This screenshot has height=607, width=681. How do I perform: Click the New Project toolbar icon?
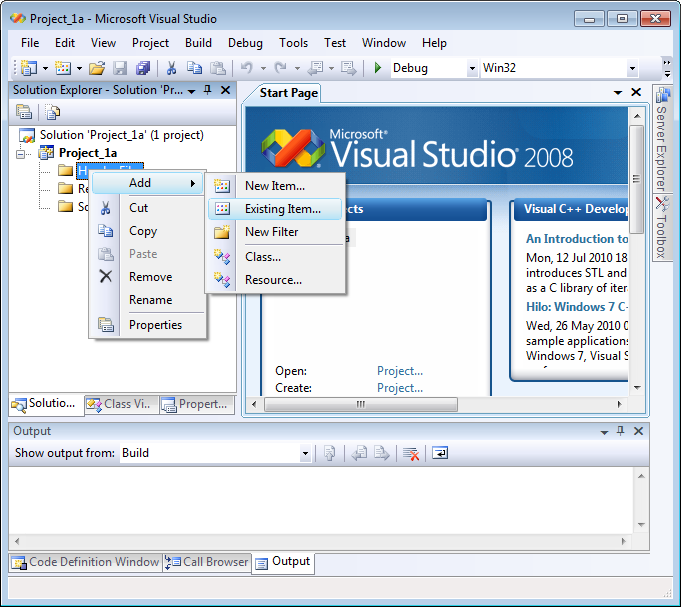(28, 68)
